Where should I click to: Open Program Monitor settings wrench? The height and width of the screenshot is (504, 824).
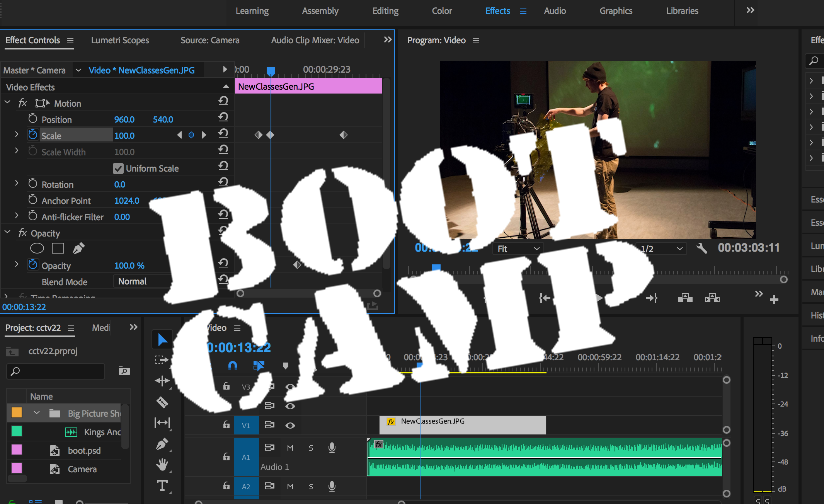[x=702, y=248]
